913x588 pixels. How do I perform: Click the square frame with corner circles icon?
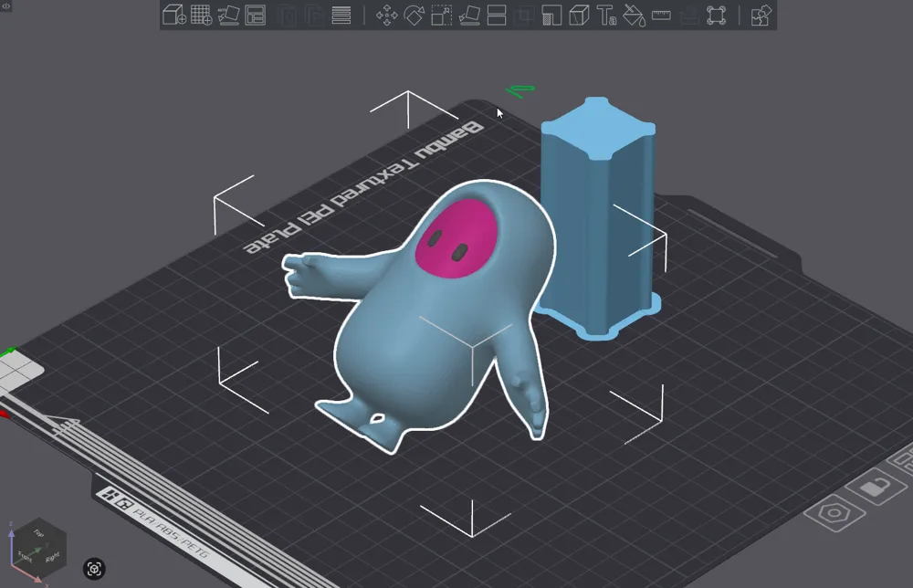click(x=716, y=16)
